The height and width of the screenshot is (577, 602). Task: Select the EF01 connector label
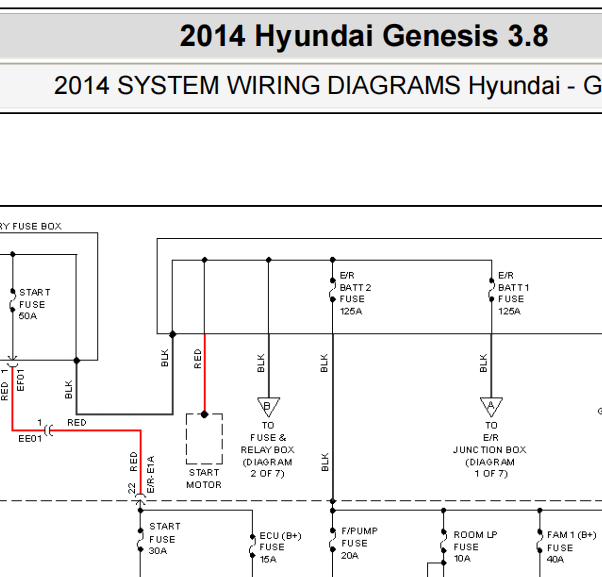click(21, 380)
